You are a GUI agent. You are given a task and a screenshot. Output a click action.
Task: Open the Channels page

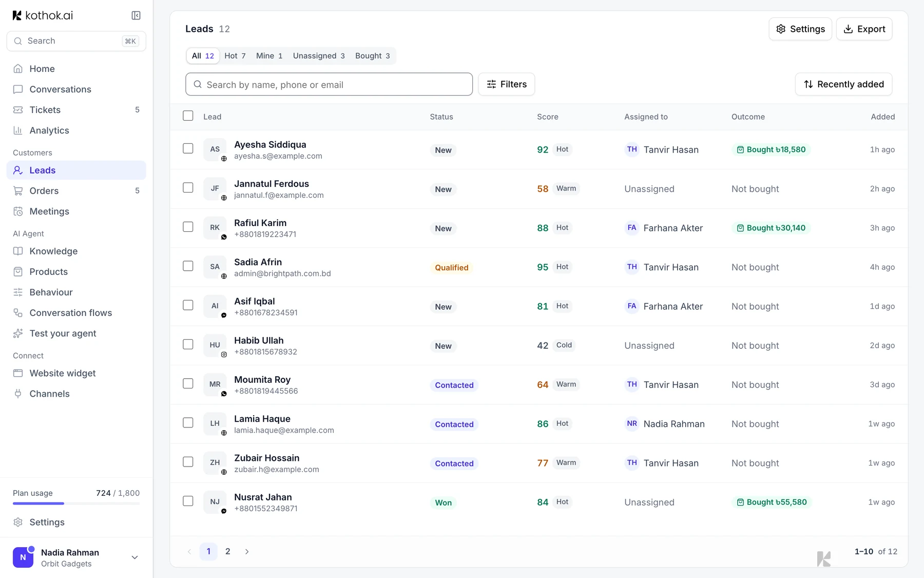coord(76,394)
